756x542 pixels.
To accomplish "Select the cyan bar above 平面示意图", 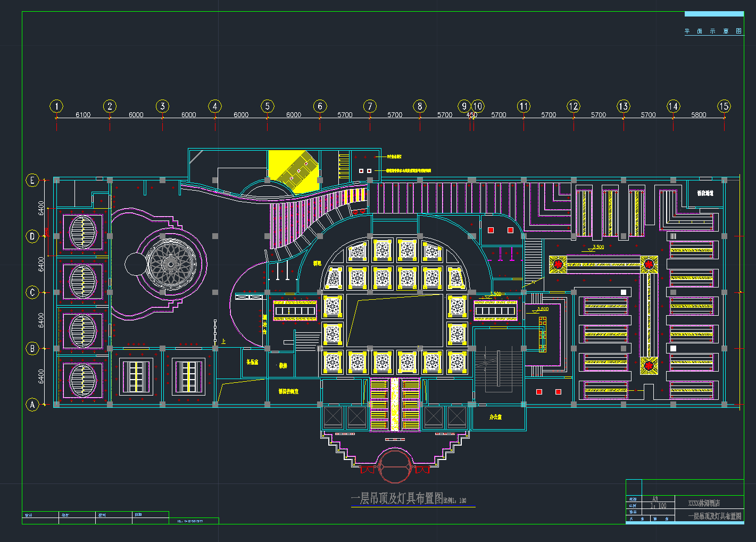I will coord(714,14).
